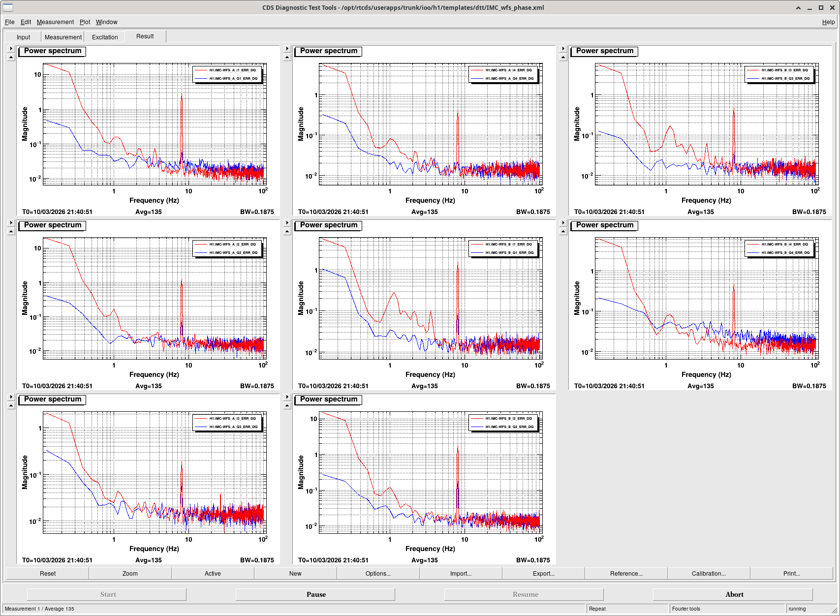Screen dimensions: 840x616
Task: Click the Options... button
Action: click(378, 574)
